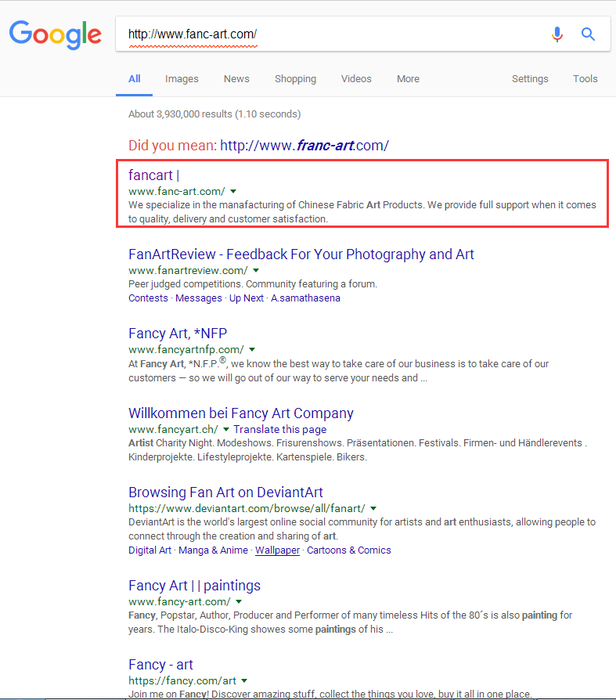This screenshot has height=700, width=616.
Task: Open the 'fancart |' result title
Action: pyautogui.click(x=154, y=175)
